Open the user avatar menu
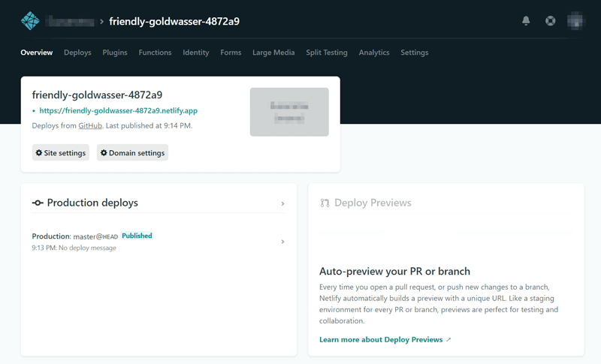The width and height of the screenshot is (601, 364). [x=575, y=21]
